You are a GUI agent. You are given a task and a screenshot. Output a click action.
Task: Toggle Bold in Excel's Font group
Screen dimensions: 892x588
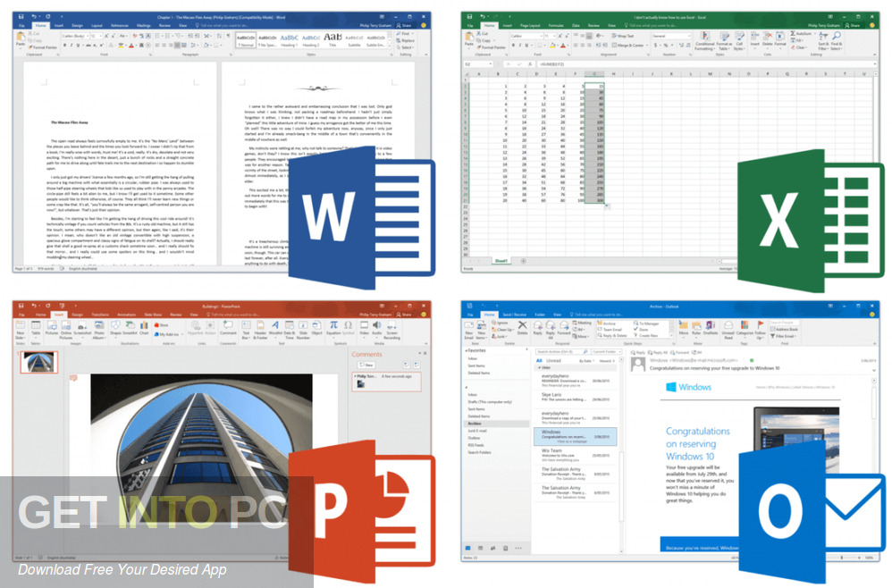pos(513,46)
